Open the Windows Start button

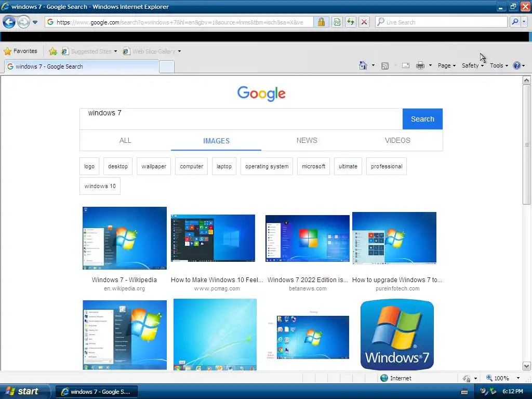point(25,392)
